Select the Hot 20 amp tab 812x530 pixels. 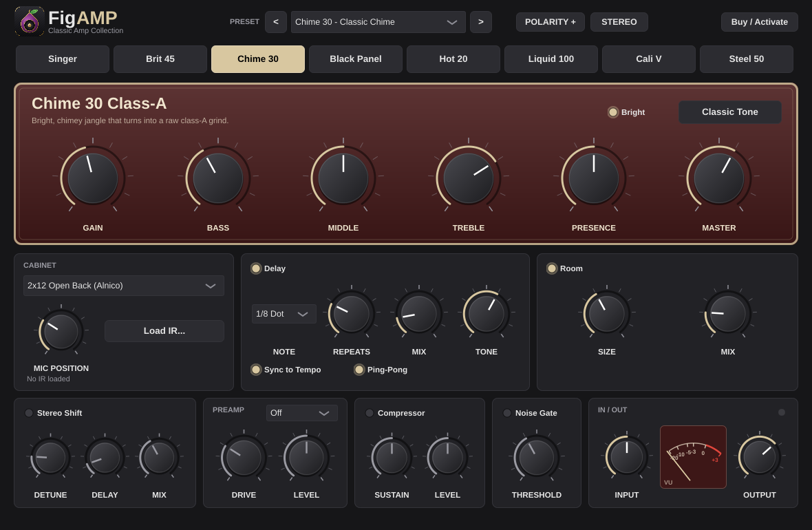[453, 59]
